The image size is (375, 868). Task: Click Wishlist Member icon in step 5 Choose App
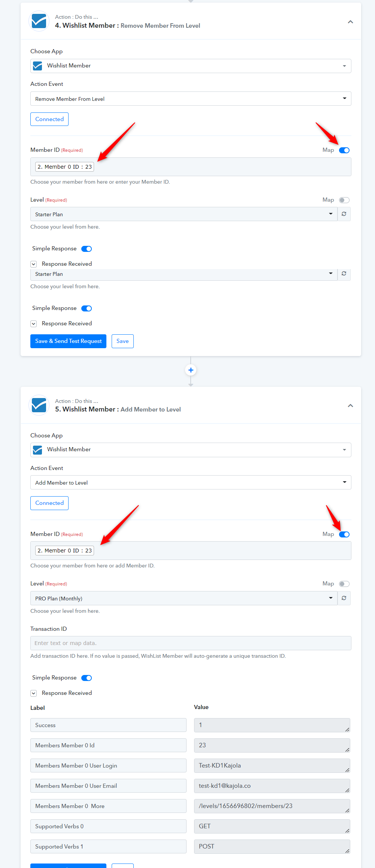click(x=37, y=450)
